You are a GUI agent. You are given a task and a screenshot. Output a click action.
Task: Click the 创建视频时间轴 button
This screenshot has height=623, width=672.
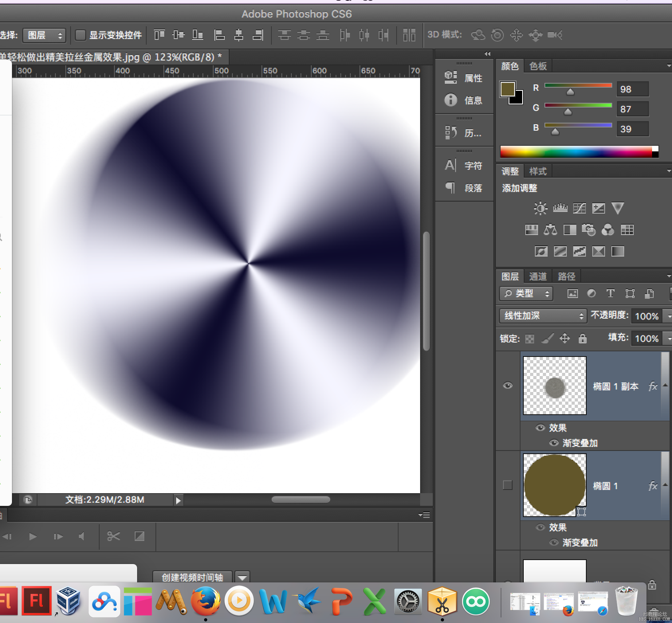[x=193, y=577]
